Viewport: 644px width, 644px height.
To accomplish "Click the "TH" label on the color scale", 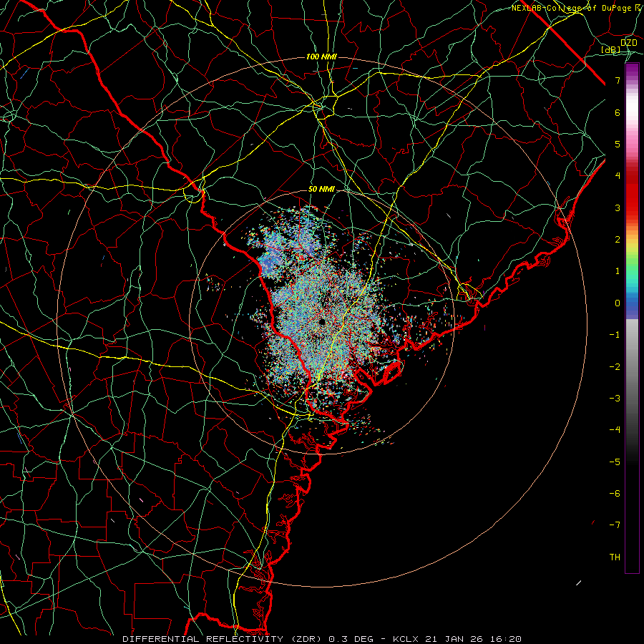I will click(x=615, y=557).
